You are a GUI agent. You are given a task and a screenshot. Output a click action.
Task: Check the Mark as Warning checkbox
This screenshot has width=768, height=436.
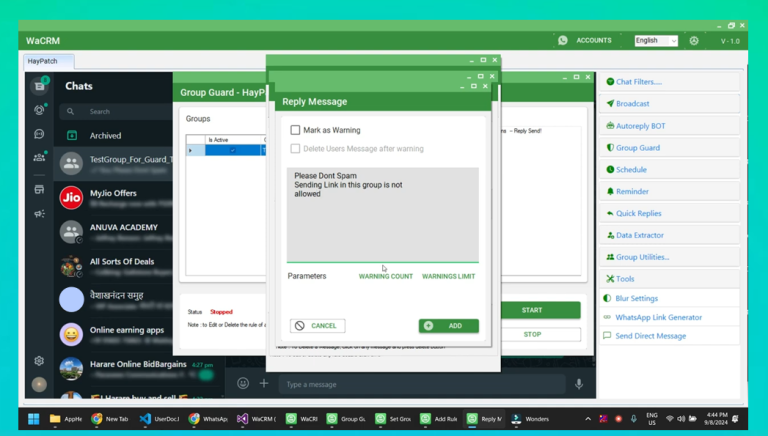click(296, 130)
